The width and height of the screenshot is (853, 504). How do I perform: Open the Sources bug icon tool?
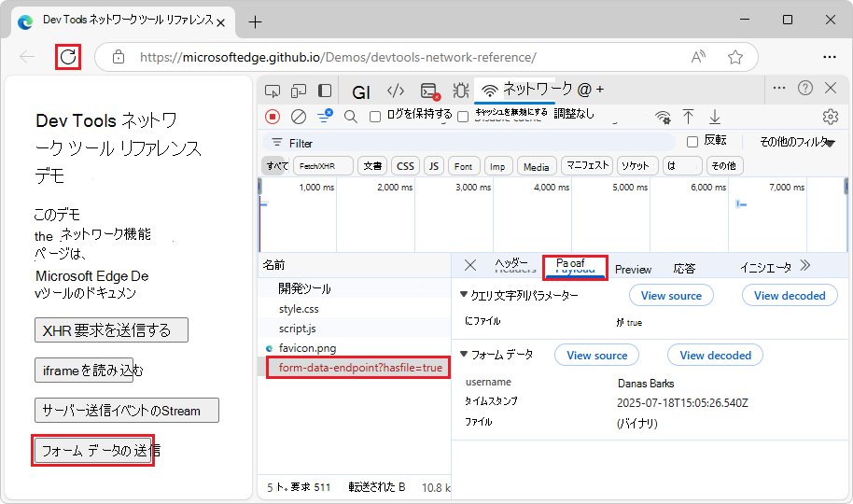[461, 91]
